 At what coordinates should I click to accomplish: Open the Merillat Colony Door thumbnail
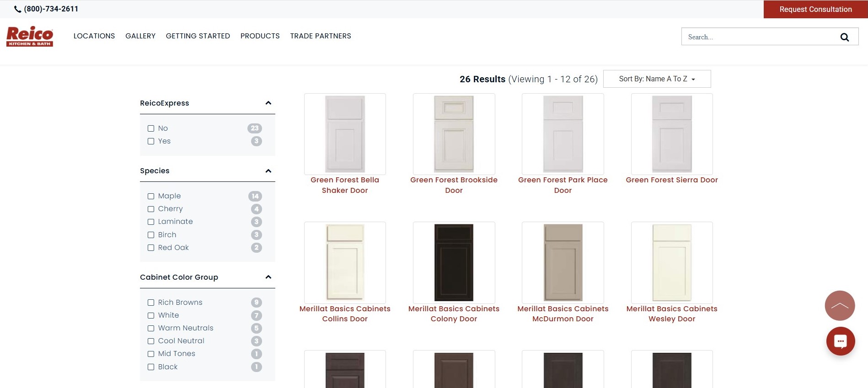454,262
